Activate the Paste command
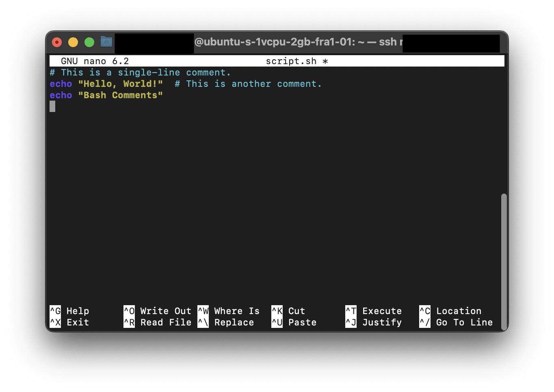The height and width of the screenshot is (392, 554). click(x=302, y=322)
